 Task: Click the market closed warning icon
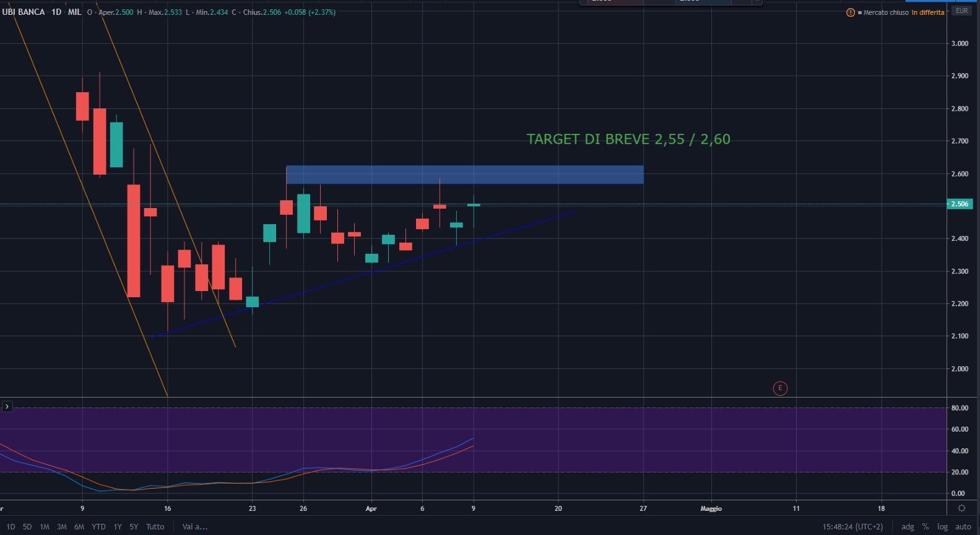850,12
